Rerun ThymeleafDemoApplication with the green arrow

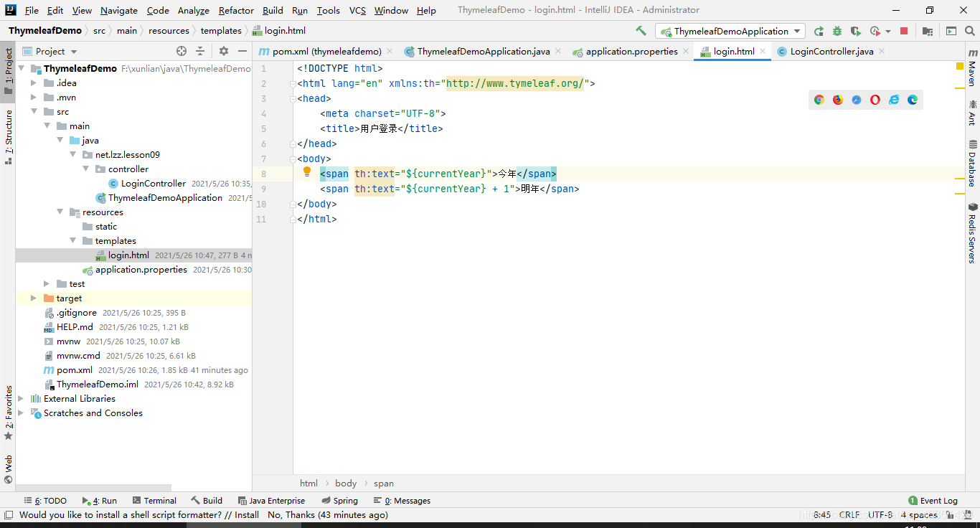click(x=819, y=31)
